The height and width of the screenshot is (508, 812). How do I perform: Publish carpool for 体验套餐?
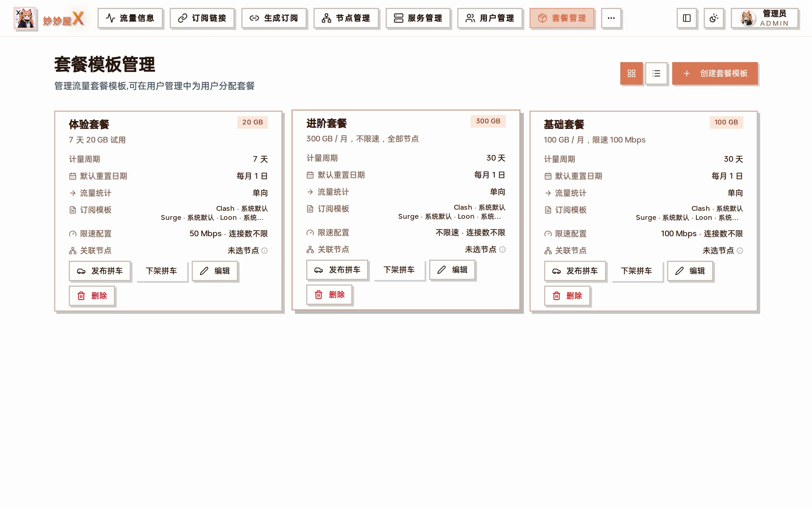pos(100,271)
